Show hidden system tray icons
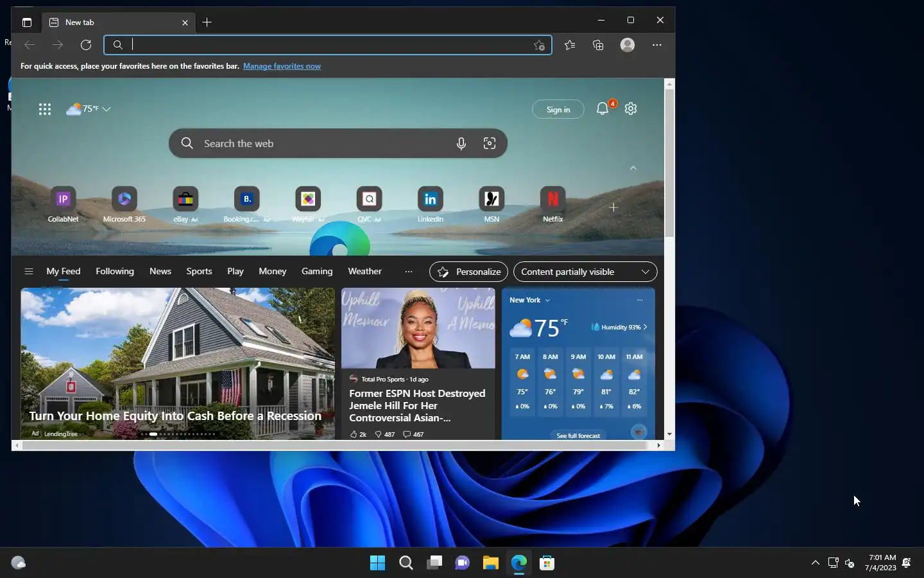Screen dimensions: 924x578 tap(815, 563)
